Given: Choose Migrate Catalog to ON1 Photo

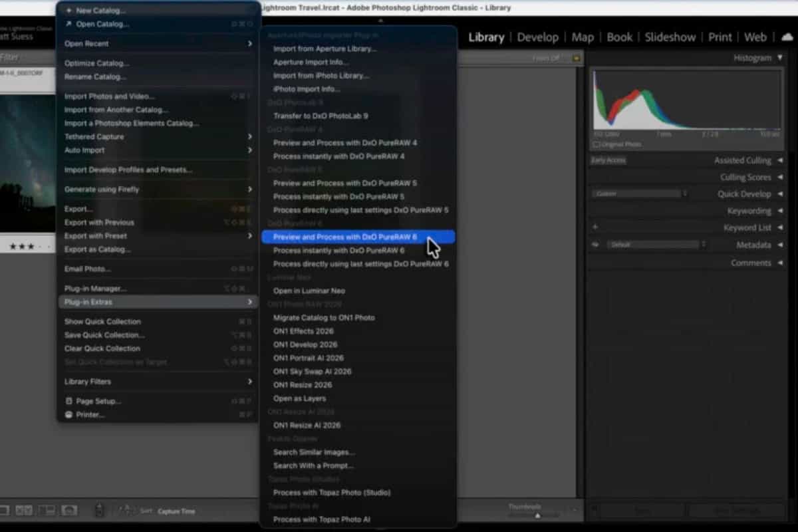Looking at the screenshot, I should point(358,317).
